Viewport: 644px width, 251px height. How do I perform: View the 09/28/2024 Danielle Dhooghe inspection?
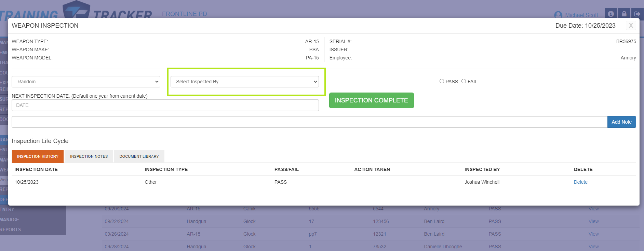(593, 247)
